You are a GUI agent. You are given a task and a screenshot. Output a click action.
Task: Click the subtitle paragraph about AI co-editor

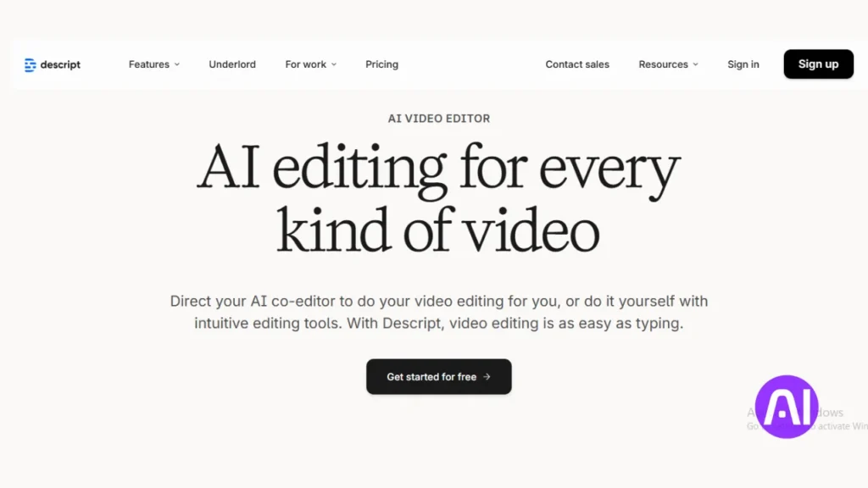[438, 312]
